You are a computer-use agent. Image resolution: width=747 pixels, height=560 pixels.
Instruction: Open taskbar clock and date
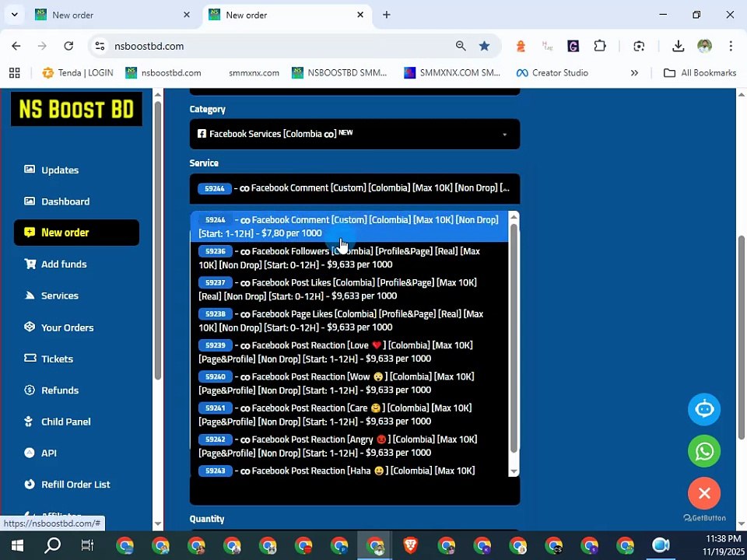pos(723,545)
